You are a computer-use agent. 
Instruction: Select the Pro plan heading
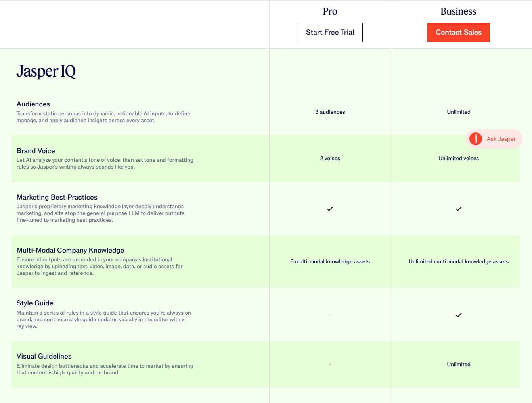[x=330, y=11]
